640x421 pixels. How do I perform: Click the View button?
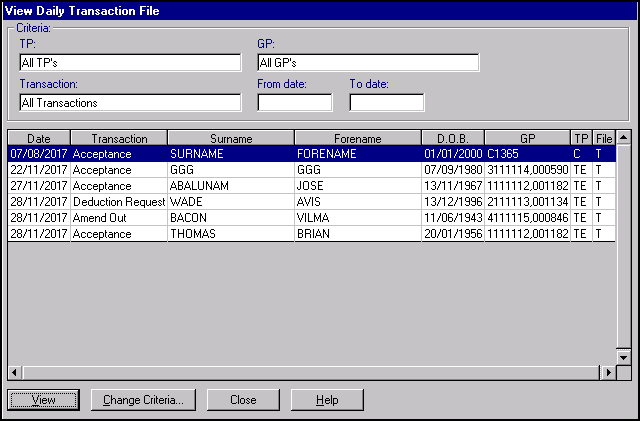click(x=44, y=400)
